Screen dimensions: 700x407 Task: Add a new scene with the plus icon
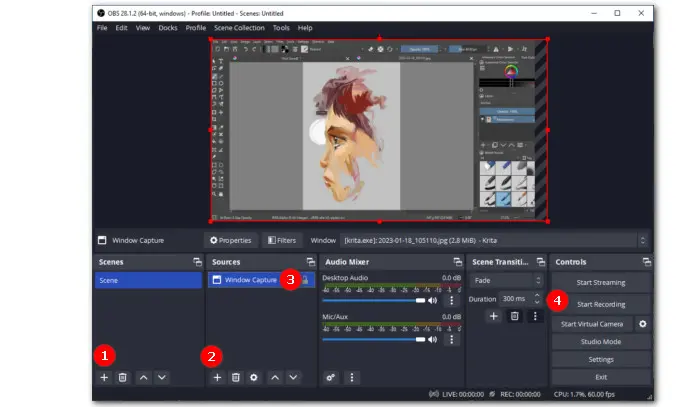pyautogui.click(x=104, y=378)
